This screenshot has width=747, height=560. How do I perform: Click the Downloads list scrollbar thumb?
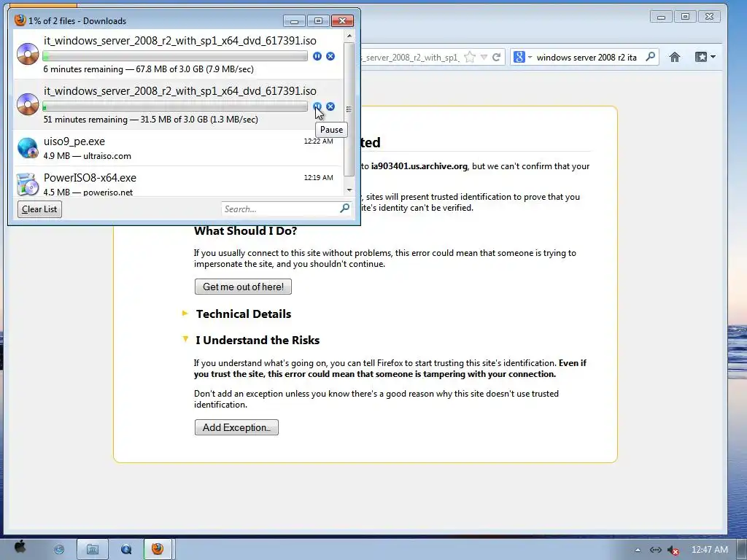[349, 109]
